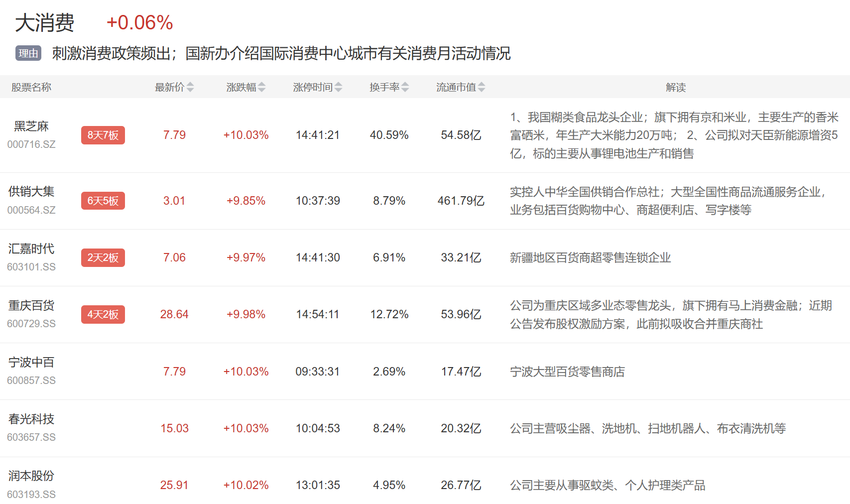This screenshot has width=850, height=504.
Task: Click the 6天5板 badge for 供销大集
Action: [x=103, y=201]
